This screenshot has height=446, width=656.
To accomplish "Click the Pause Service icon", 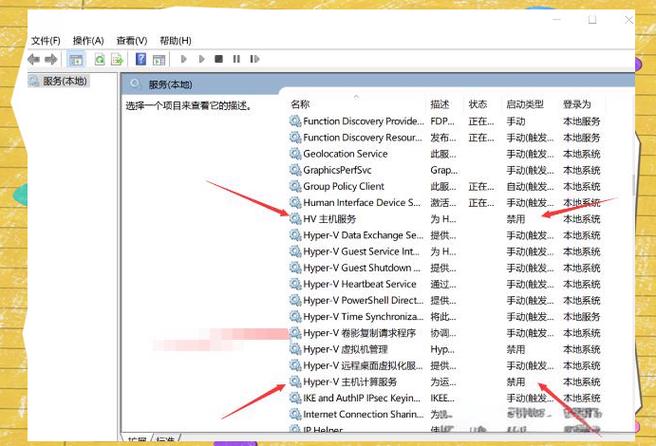I will pyautogui.click(x=236, y=59).
